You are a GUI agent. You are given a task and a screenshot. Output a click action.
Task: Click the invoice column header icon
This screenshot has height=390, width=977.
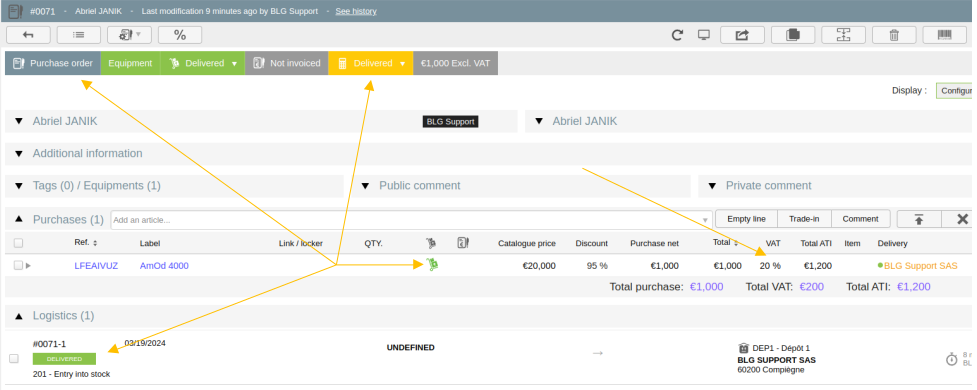coord(463,242)
